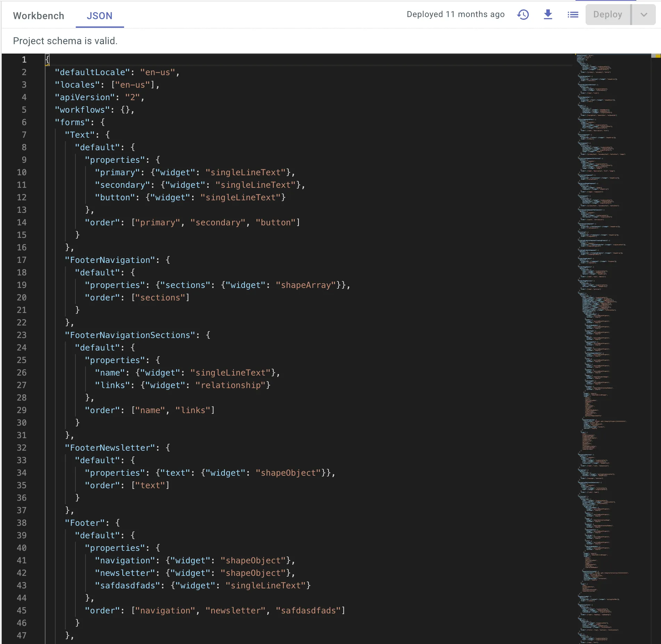Image resolution: width=661 pixels, height=644 pixels.
Task: Click the "workflows" key
Action: (82, 110)
